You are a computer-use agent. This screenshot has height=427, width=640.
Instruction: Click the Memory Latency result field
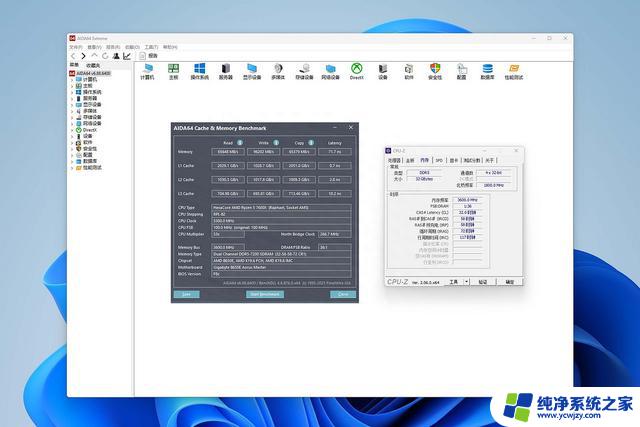click(335, 152)
